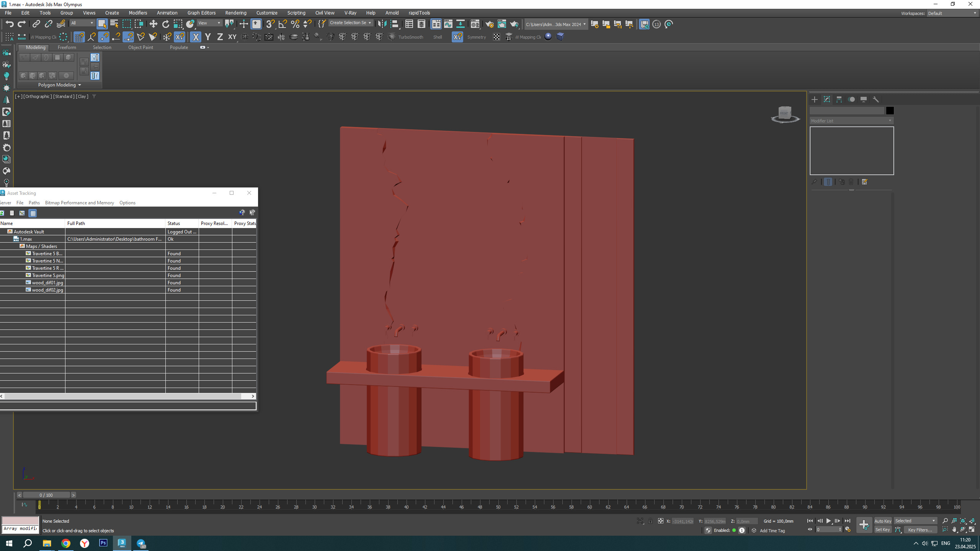This screenshot has width=980, height=551.
Task: Open the selection filter All dropdown
Action: [x=82, y=23]
